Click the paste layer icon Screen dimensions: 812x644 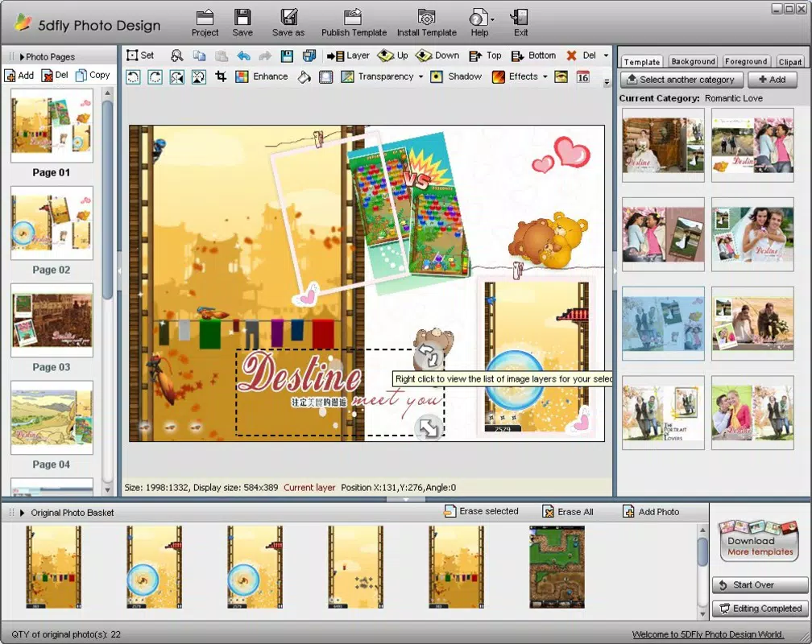point(222,56)
